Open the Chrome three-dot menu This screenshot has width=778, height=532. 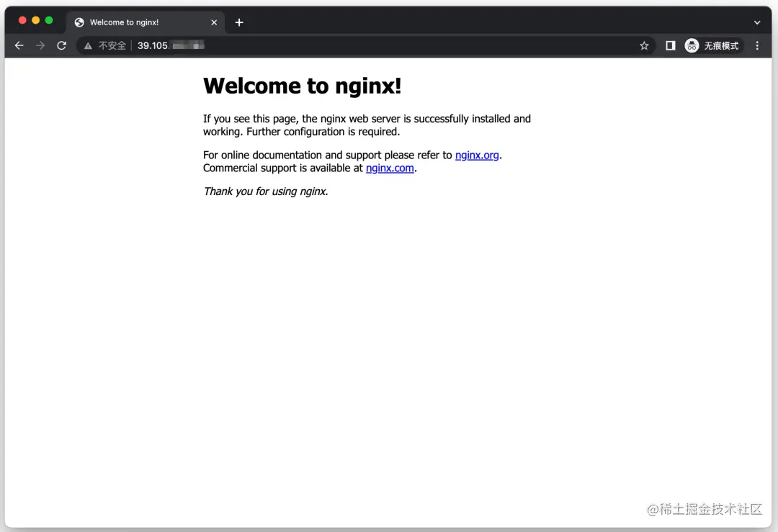[757, 45]
